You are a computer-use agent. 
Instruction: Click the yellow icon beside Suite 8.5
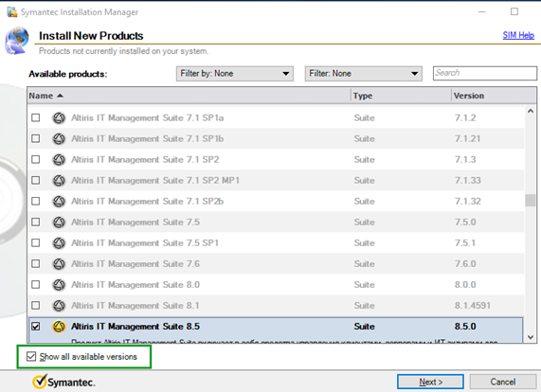[x=59, y=327]
